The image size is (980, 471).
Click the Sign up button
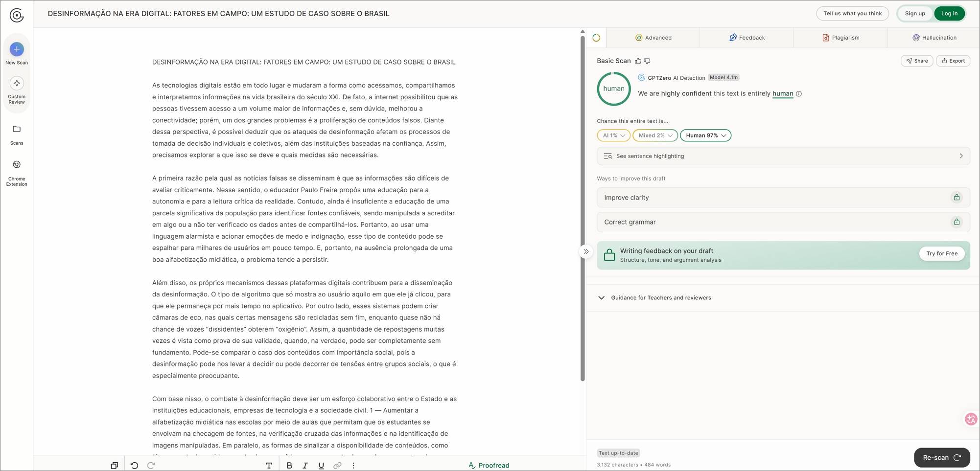click(915, 14)
